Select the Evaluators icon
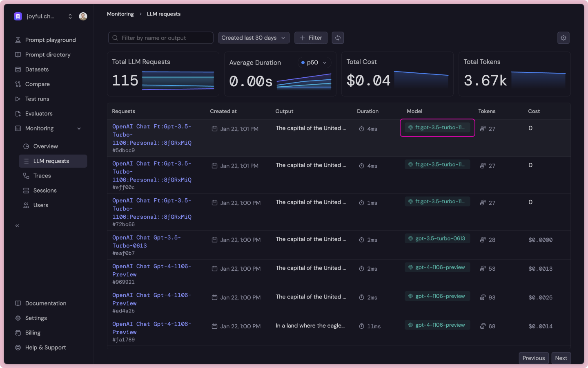Viewport: 588px width, 368px height. pyautogui.click(x=18, y=113)
